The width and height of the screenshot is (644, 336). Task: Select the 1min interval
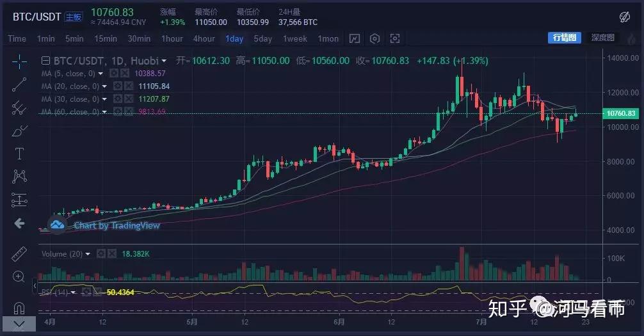(45, 38)
